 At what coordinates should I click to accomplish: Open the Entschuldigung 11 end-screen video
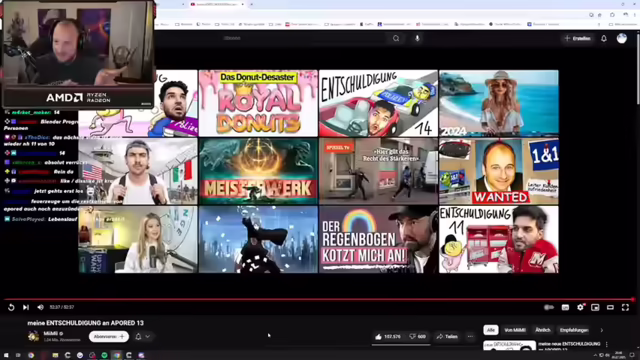[499, 239]
